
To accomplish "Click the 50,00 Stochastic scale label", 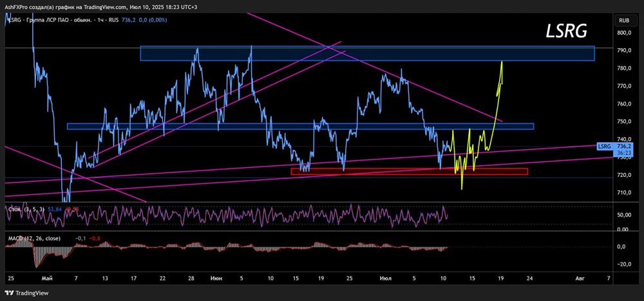I will (624, 215).
